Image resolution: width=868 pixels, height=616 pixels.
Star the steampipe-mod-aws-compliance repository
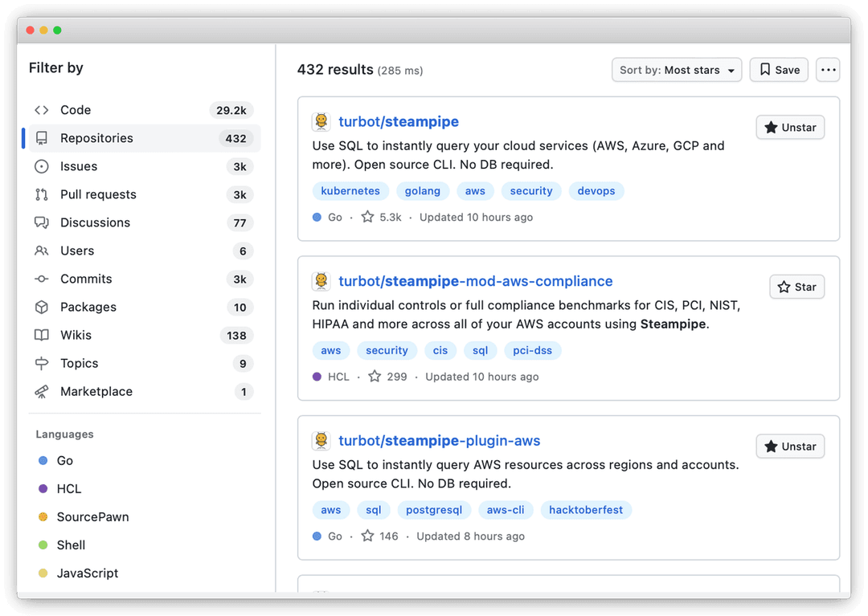796,287
